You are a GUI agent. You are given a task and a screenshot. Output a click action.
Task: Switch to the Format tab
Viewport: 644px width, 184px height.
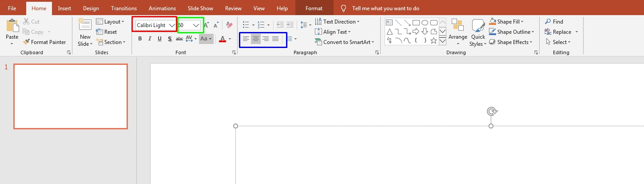314,8
